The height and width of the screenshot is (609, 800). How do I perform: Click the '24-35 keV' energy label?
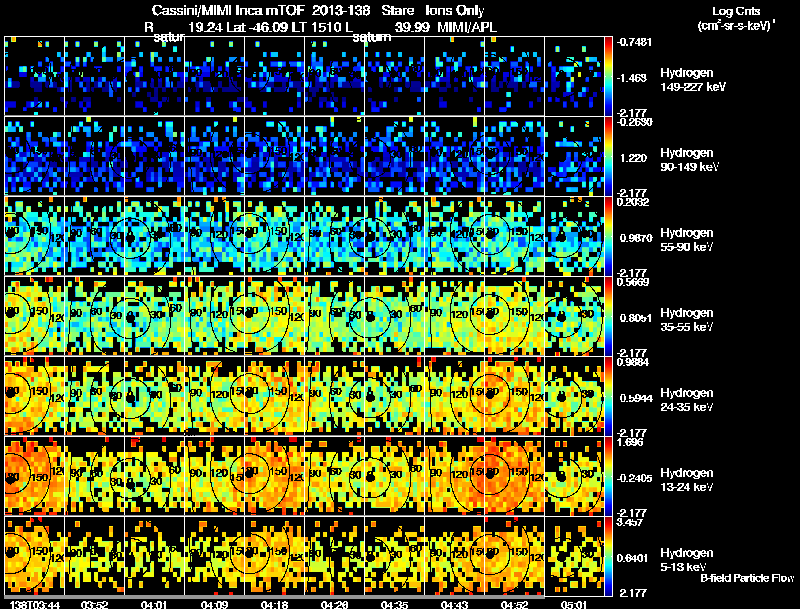686,407
